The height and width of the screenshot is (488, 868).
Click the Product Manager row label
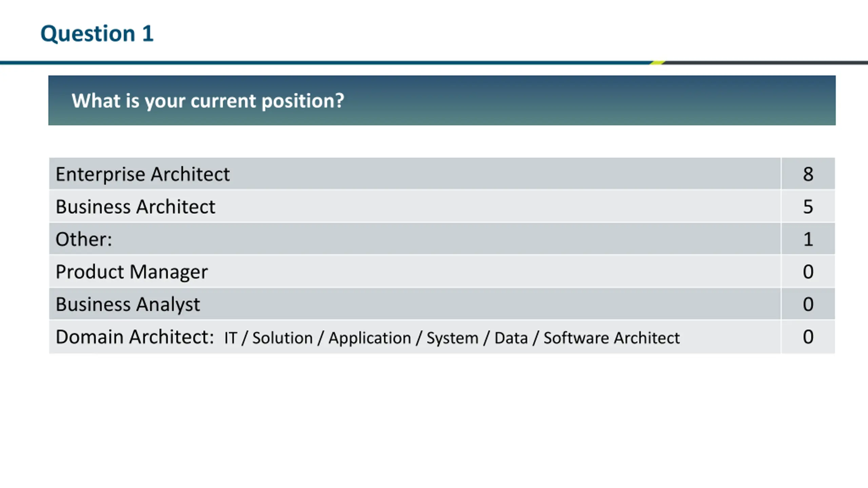132,272
